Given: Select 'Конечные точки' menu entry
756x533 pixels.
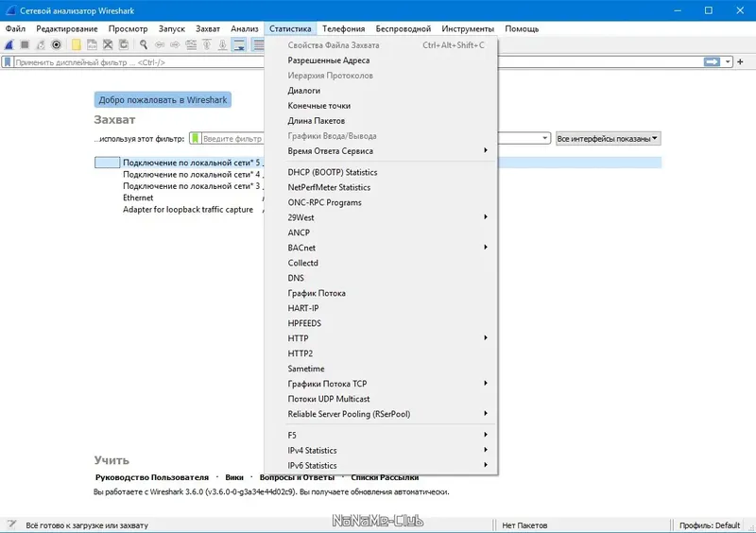Looking at the screenshot, I should click(x=381, y=106).
